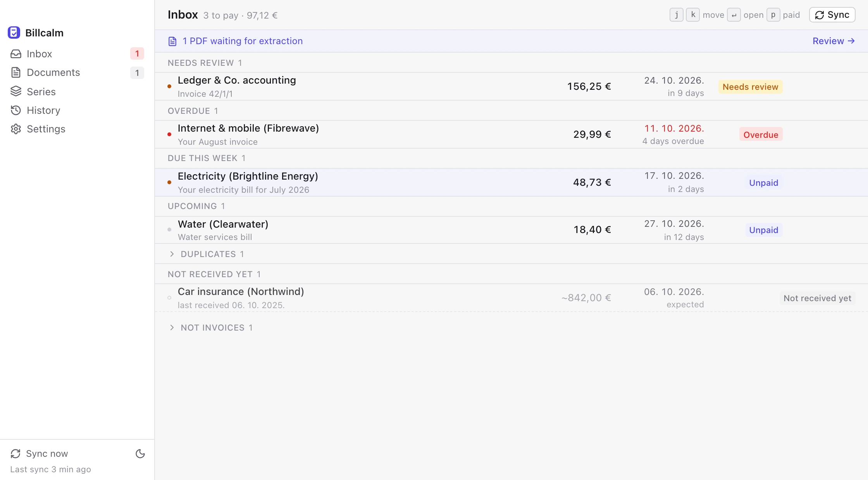Click '1 PDF waiting for extraction' text
Screen dimensions: 868x480
[x=243, y=41]
